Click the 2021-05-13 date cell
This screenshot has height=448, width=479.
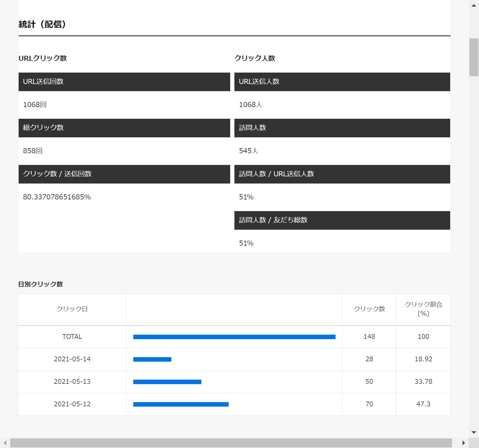(x=72, y=382)
